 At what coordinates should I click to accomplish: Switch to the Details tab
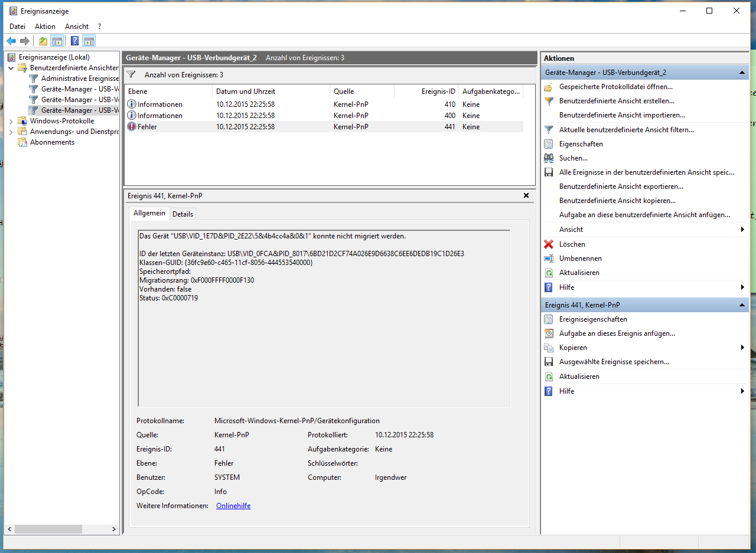(183, 214)
